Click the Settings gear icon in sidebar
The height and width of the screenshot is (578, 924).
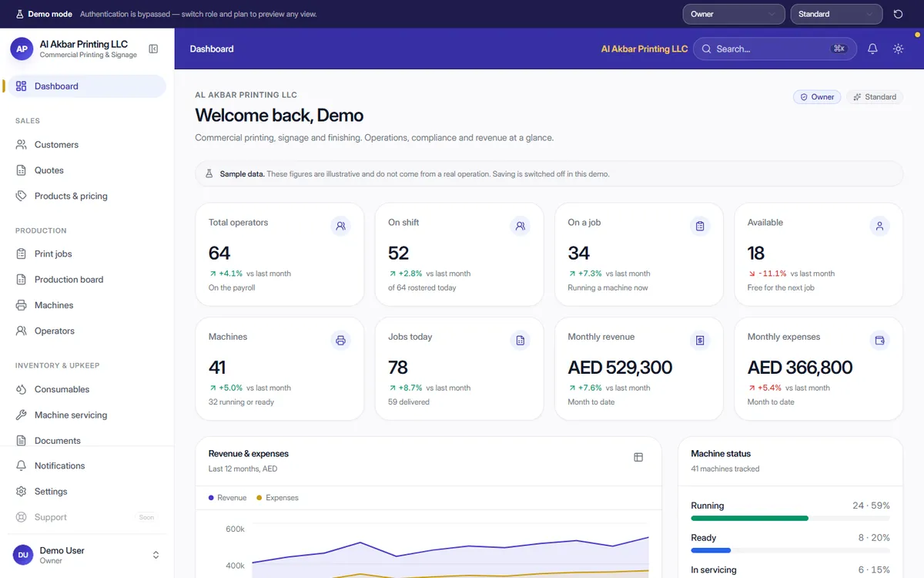(21, 492)
